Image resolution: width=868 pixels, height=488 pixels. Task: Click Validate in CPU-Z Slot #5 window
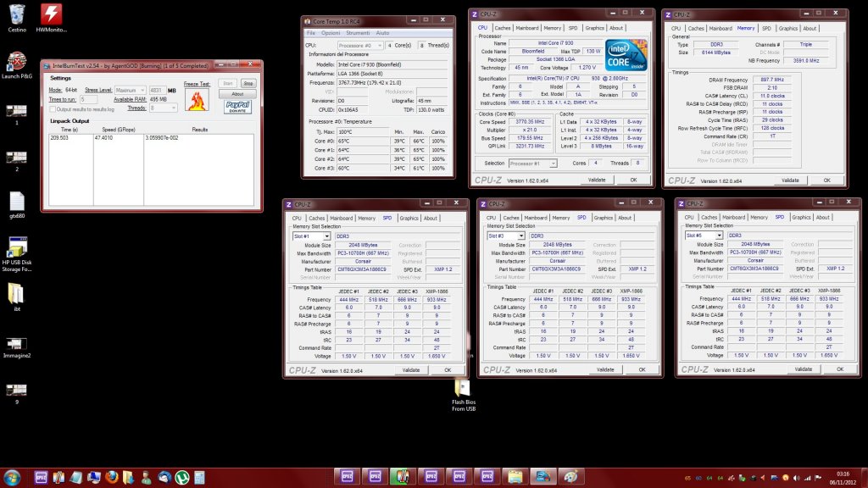(804, 369)
